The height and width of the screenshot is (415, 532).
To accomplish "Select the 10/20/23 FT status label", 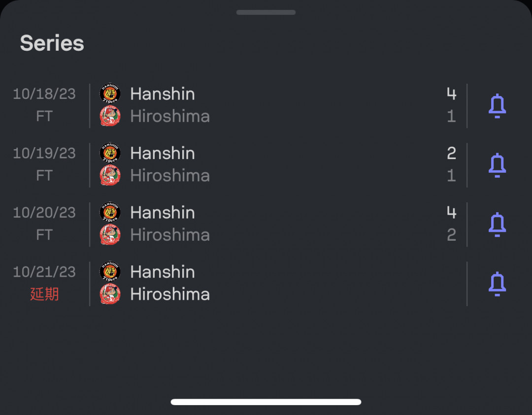I will (x=44, y=235).
